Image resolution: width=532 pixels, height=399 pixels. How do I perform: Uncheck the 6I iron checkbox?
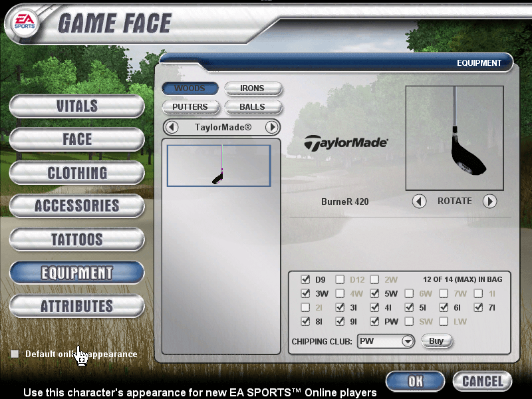pyautogui.click(x=444, y=307)
